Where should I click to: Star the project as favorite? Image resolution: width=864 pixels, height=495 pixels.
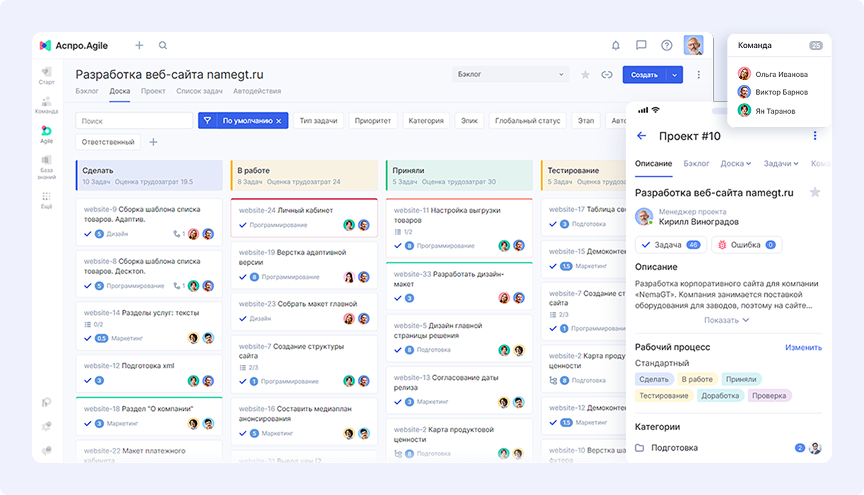tap(585, 75)
